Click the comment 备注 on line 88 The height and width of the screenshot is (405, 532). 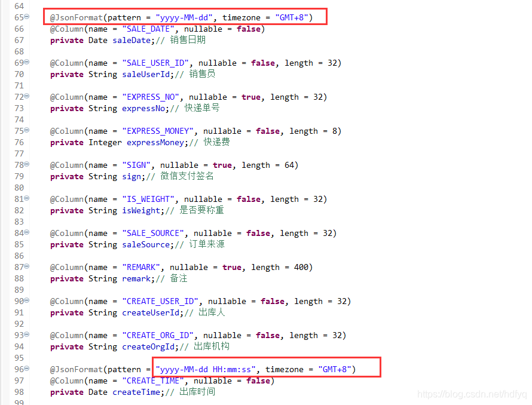[x=179, y=278]
